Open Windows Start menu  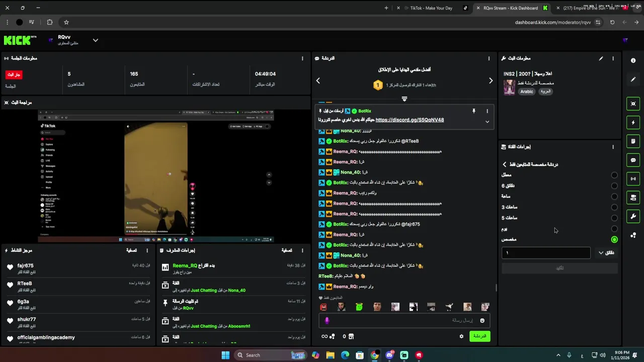click(x=225, y=355)
